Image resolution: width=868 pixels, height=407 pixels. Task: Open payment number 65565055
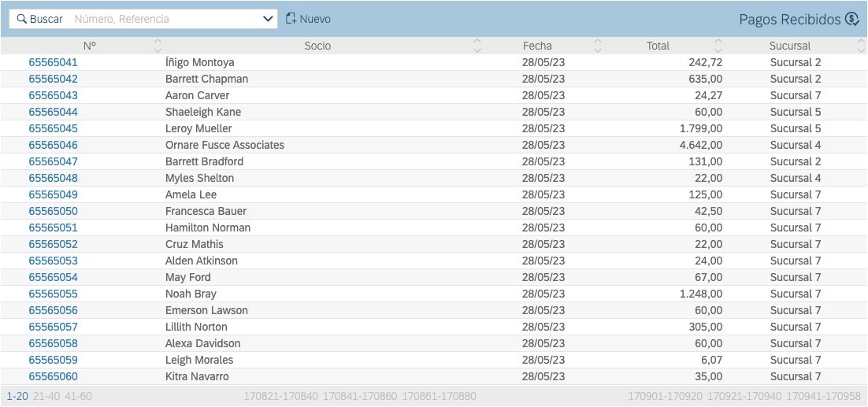pyautogui.click(x=53, y=294)
